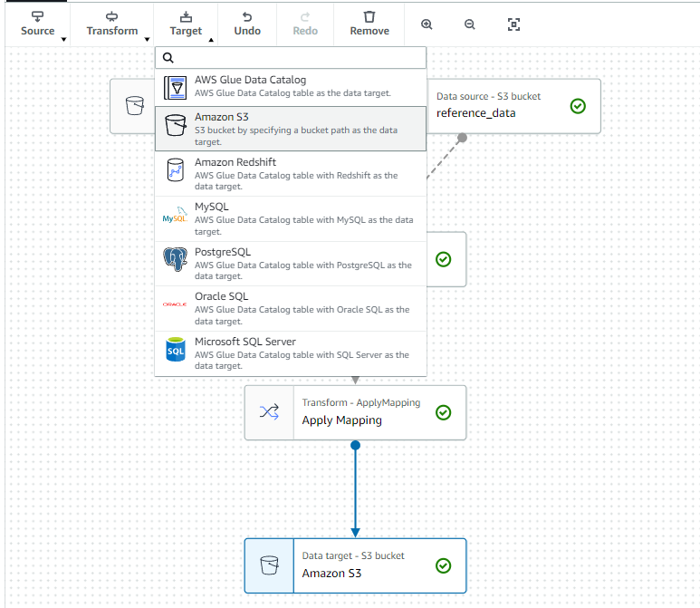Choose MySQL as data target
Viewport: 700px width, 608px height.
[291, 219]
